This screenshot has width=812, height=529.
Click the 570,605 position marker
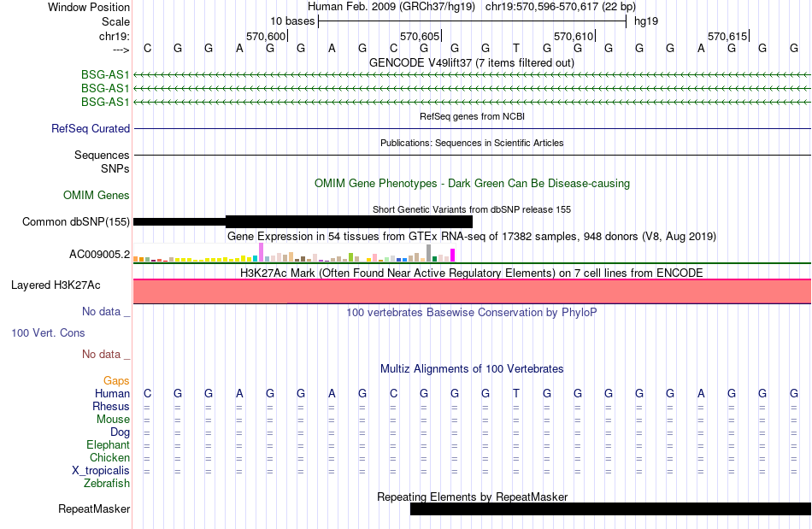pos(420,36)
